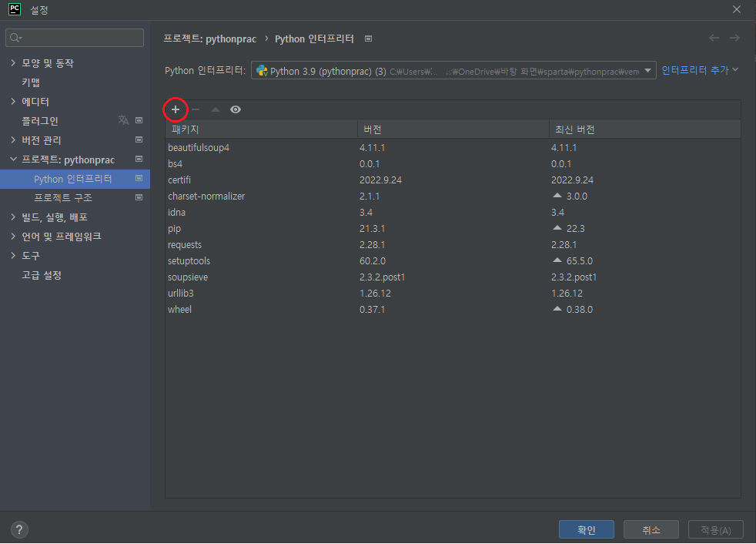Click the 패키지 column header

coord(261,129)
